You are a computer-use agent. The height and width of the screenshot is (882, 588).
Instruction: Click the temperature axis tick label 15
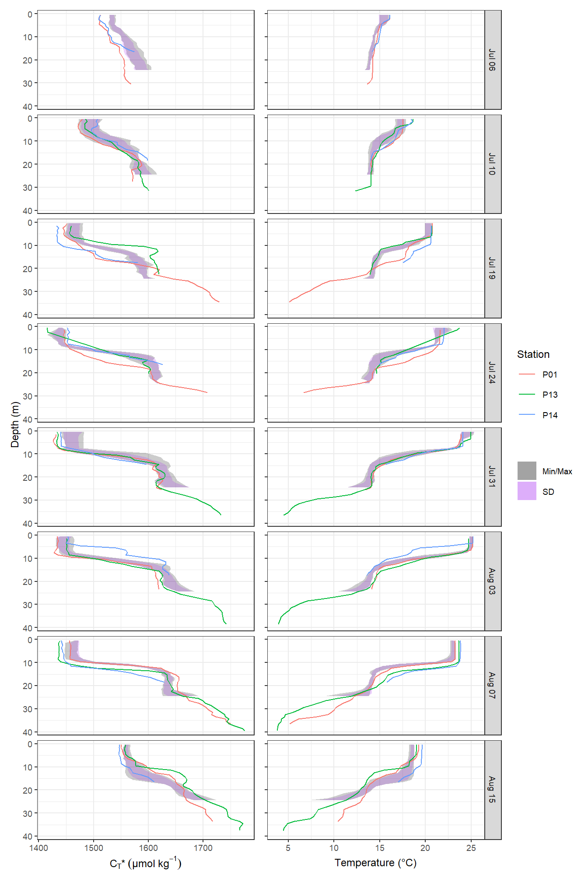[380, 848]
